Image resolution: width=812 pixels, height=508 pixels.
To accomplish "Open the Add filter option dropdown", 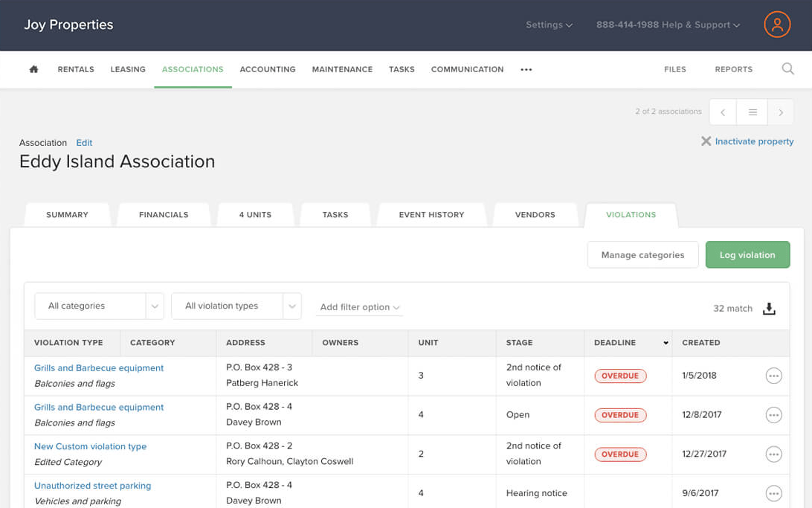I will pyautogui.click(x=360, y=306).
